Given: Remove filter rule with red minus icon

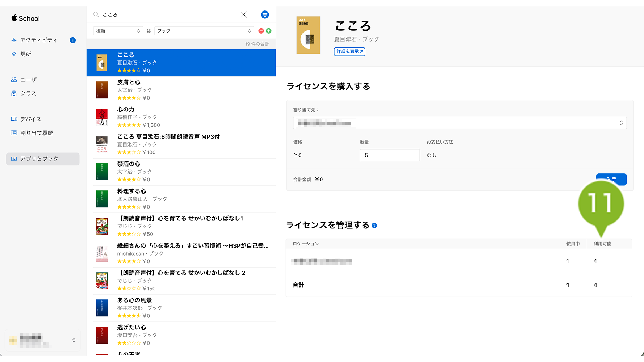Looking at the screenshot, I should click(x=261, y=31).
